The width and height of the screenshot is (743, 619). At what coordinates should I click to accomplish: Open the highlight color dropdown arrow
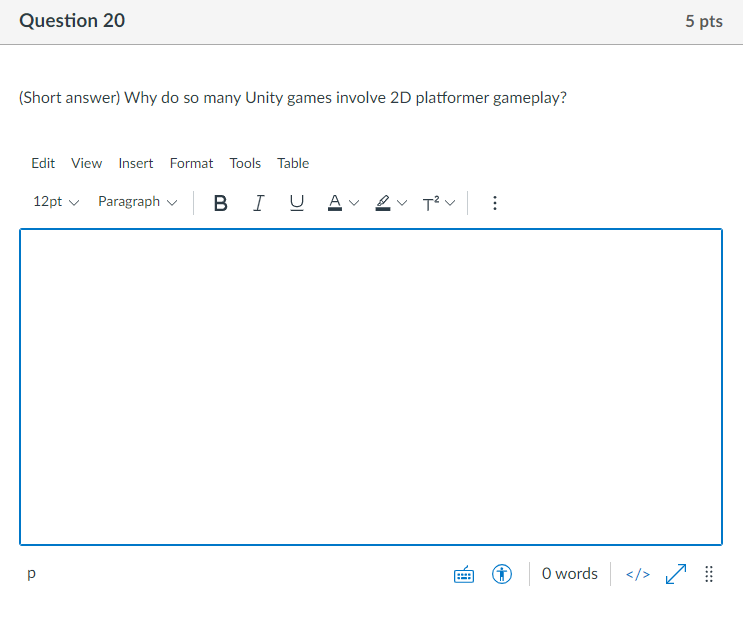[402, 203]
